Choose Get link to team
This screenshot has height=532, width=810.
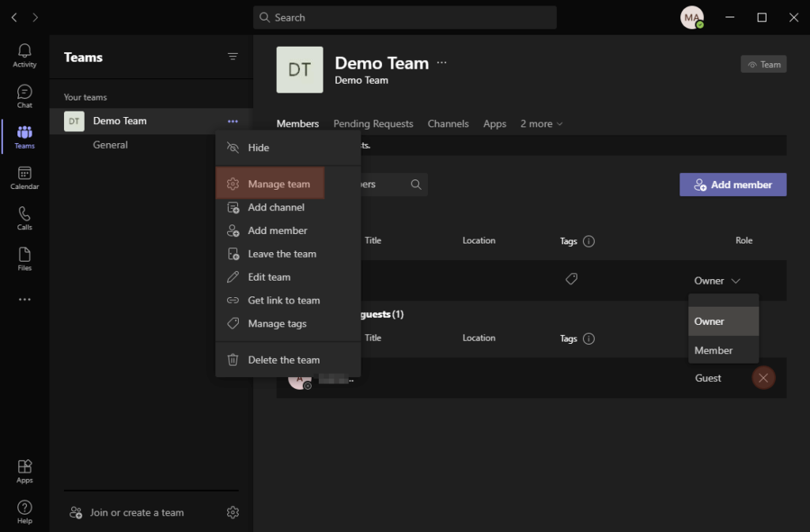[x=288, y=300]
